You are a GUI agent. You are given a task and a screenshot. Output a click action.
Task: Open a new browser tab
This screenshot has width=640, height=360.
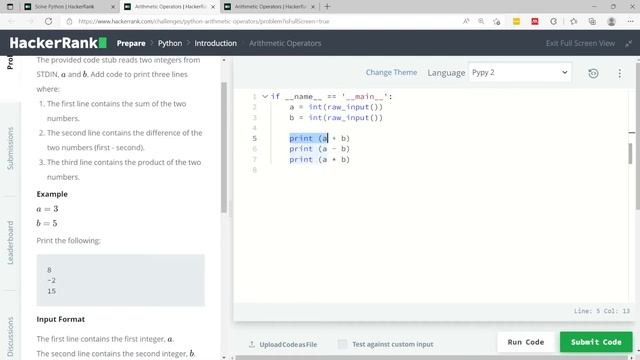(x=327, y=7)
